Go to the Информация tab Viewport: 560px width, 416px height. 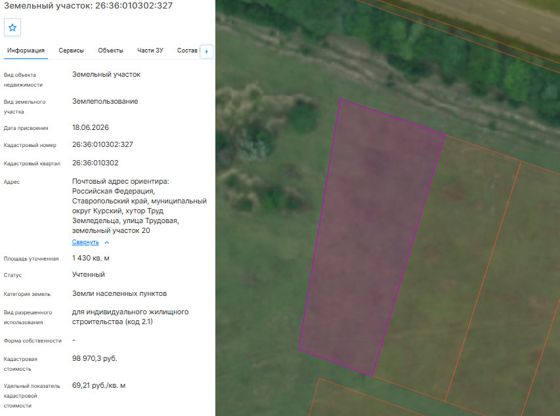(26, 51)
